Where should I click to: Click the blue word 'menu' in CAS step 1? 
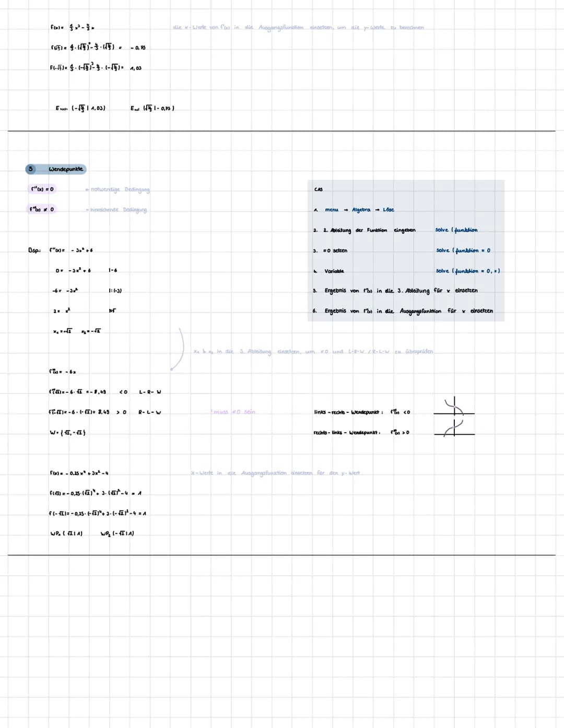pyautogui.click(x=332, y=210)
